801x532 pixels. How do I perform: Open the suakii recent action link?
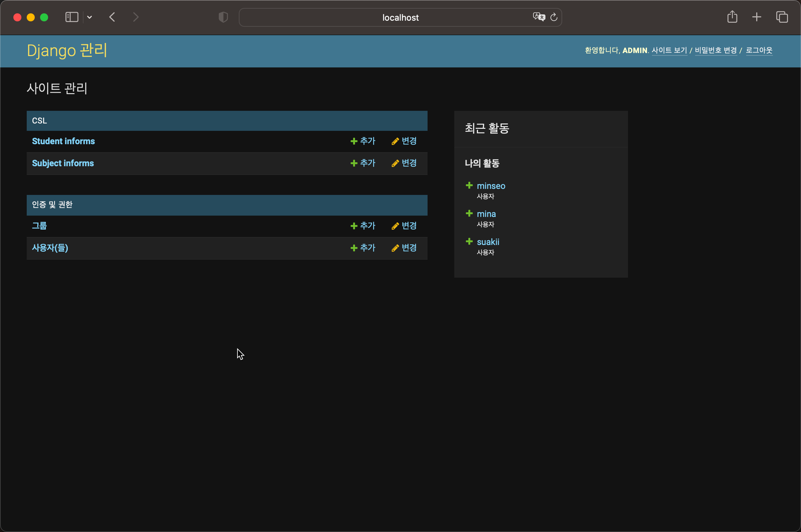(x=488, y=242)
